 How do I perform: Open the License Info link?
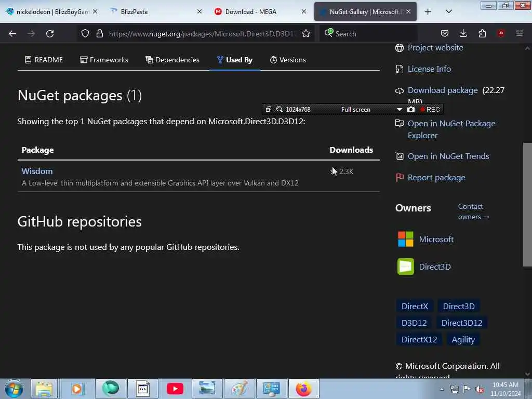tap(429, 69)
